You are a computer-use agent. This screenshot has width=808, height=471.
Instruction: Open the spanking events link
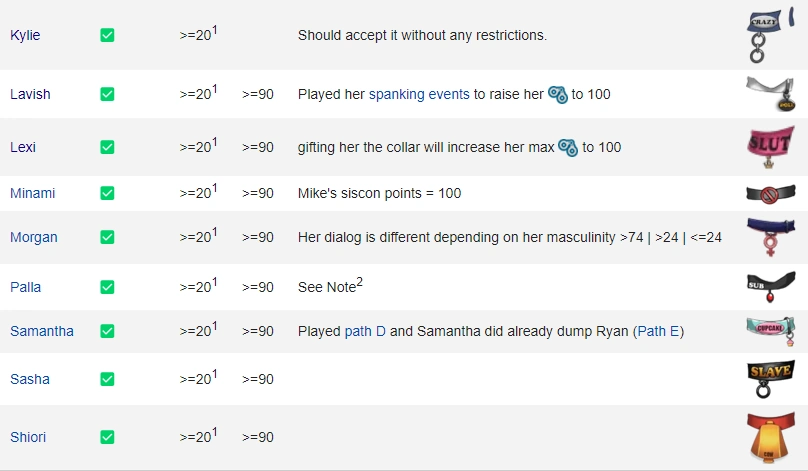coord(419,95)
